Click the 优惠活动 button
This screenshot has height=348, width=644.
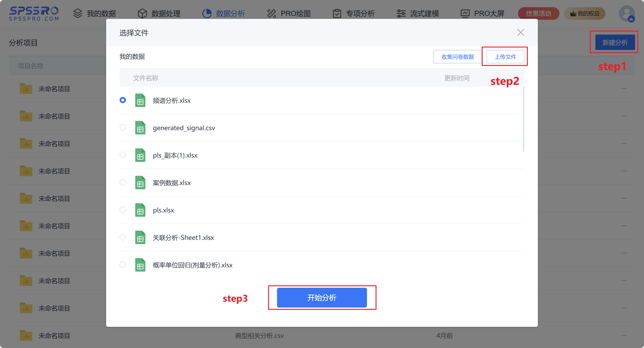pos(539,13)
